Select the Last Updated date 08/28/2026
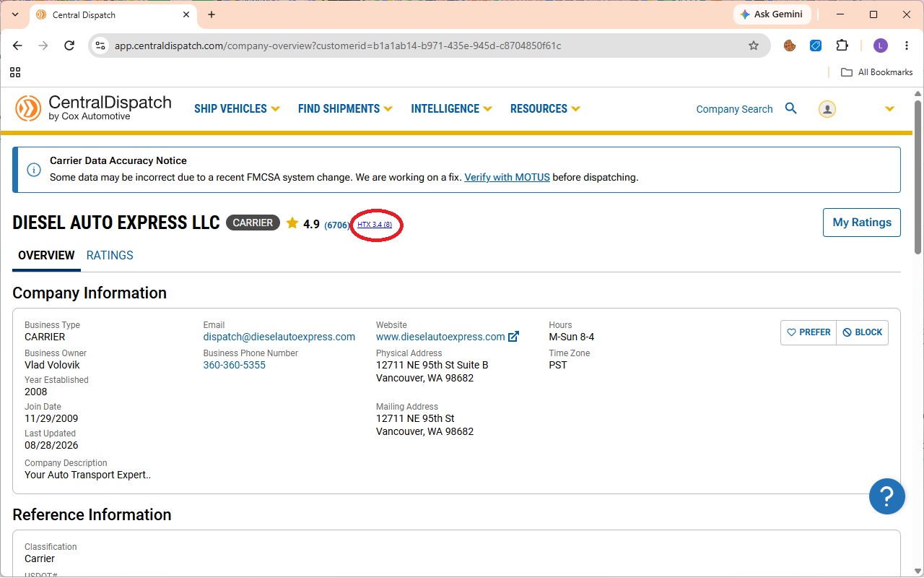924x578 pixels. [51, 445]
